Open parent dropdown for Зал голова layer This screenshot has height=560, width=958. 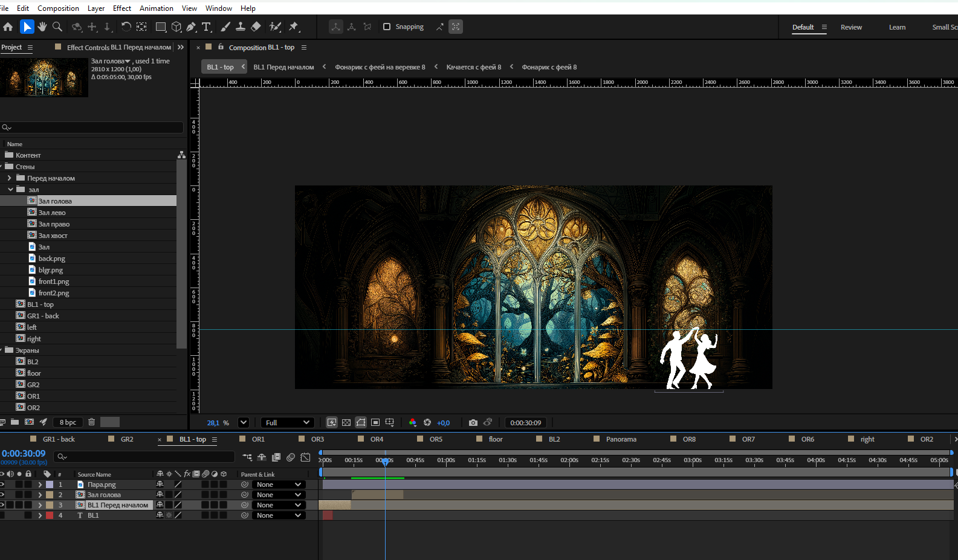pyautogui.click(x=279, y=495)
